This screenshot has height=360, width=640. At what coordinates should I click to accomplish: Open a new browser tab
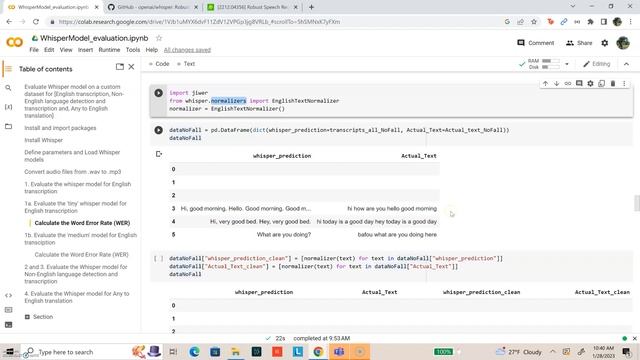coord(311,7)
